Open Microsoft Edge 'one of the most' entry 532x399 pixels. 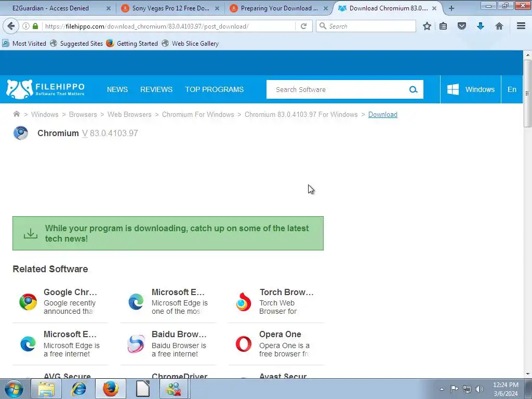click(168, 302)
